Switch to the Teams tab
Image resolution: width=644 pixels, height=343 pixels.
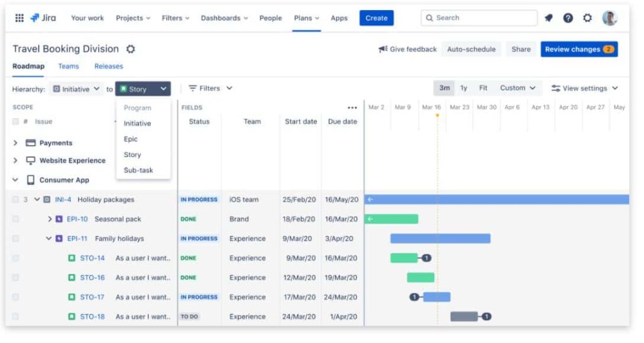point(69,67)
